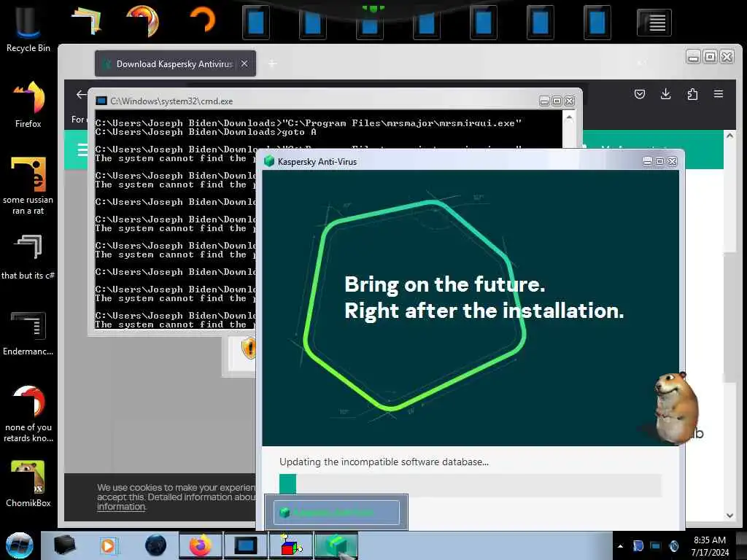Screen dimensions: 747x560
Task: Click the stacked folders icon in the top row
Action: [87, 21]
